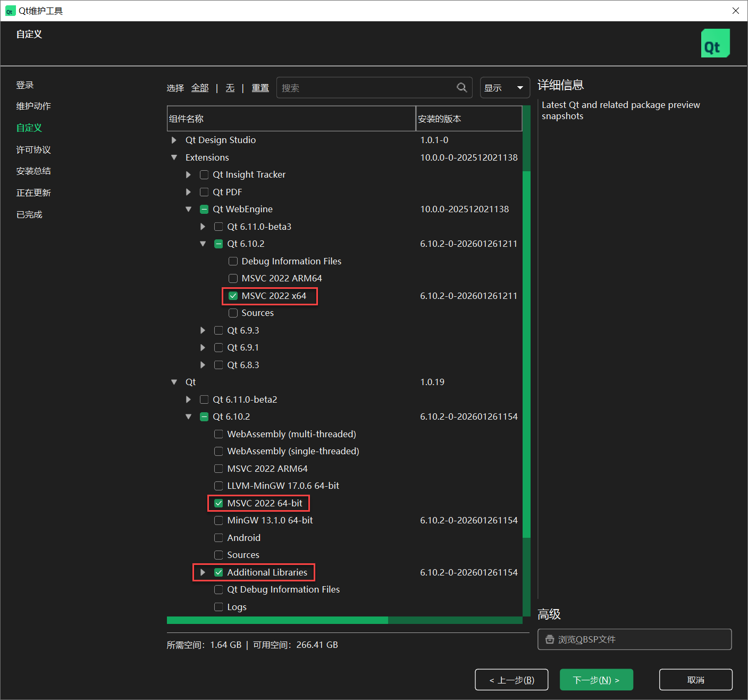Go to the 正在更新 step
Screen dimensions: 748x700
33,193
